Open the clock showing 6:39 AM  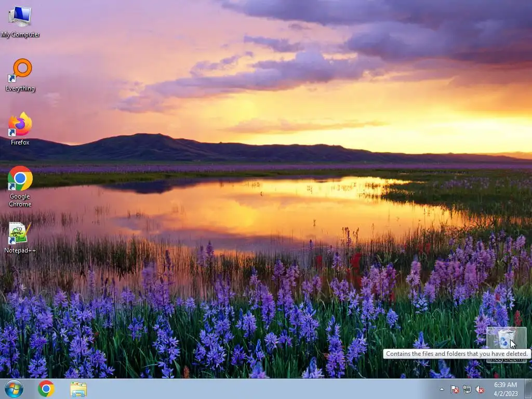tap(506, 389)
